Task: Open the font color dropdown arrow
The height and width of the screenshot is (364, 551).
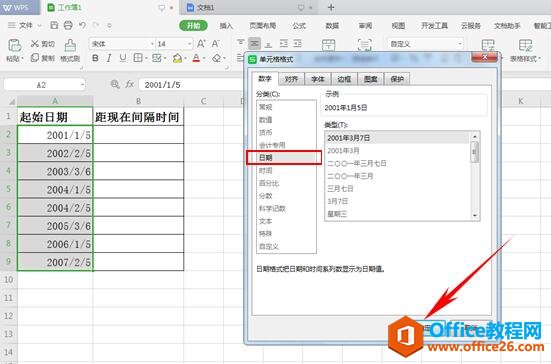Action: click(204, 58)
